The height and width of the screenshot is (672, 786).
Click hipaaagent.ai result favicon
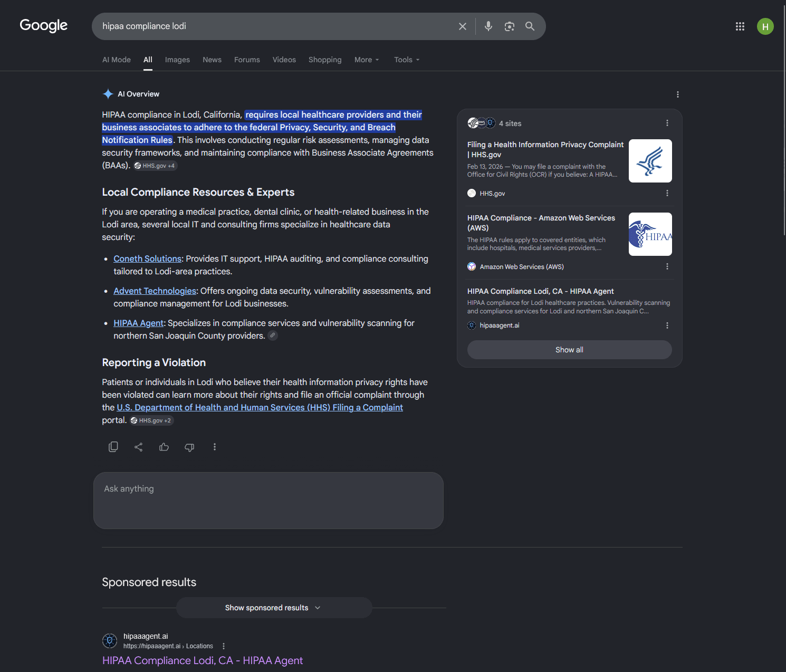(x=110, y=641)
